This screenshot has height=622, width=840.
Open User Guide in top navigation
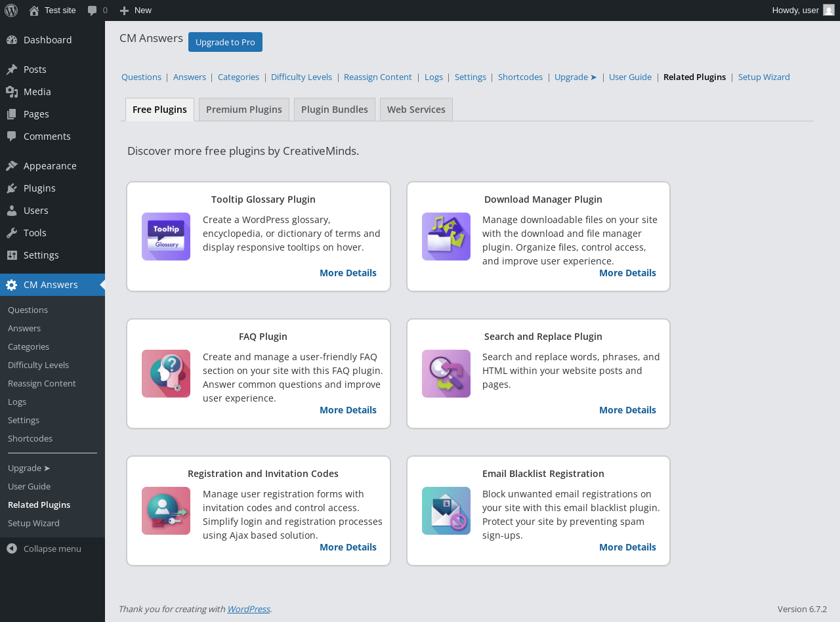pos(630,77)
